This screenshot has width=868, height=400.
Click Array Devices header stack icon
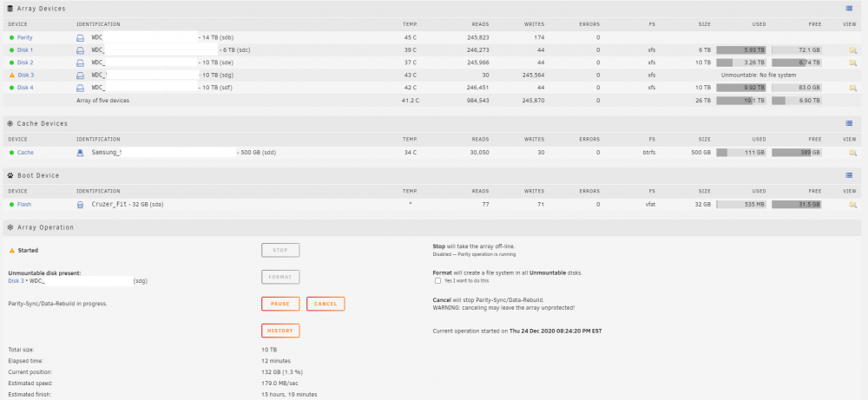(x=10, y=9)
